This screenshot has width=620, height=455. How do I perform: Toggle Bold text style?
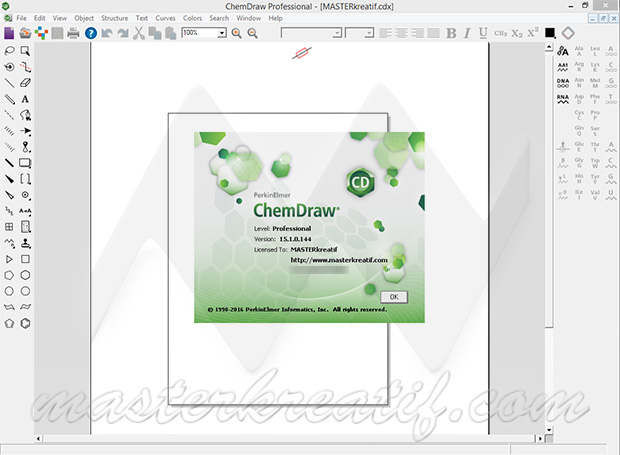(x=451, y=33)
